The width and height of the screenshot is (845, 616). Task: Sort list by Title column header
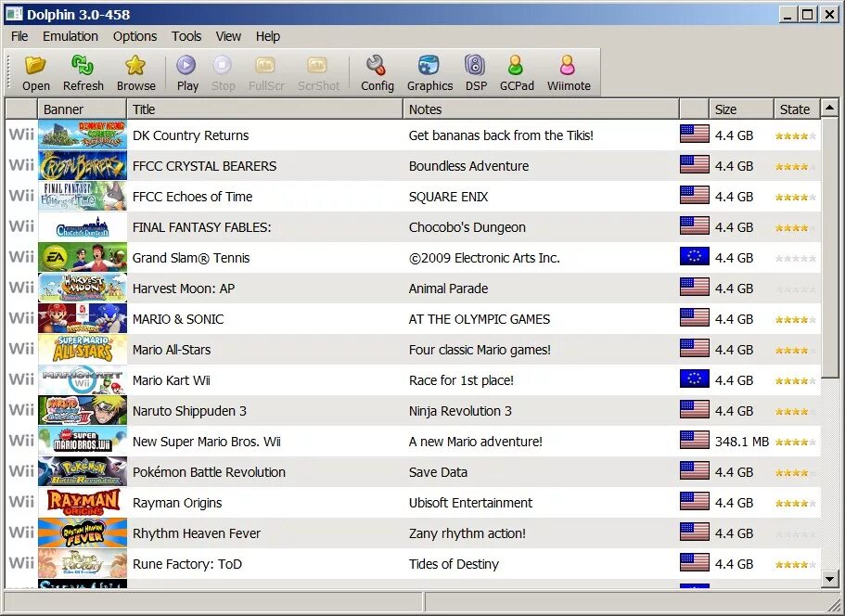[x=264, y=109]
